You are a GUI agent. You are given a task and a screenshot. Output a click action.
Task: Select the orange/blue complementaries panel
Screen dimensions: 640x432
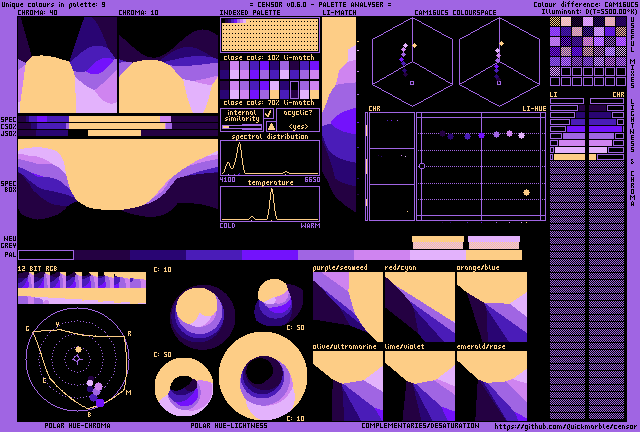click(491, 307)
